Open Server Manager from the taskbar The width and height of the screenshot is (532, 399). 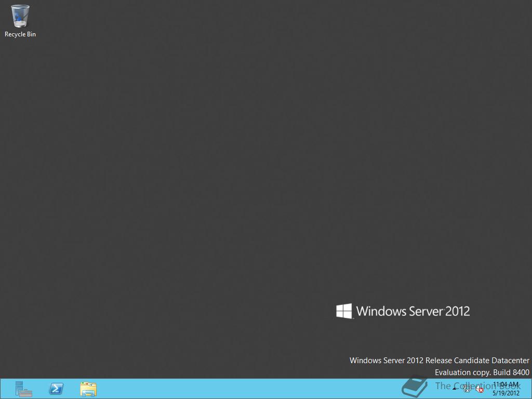(23, 389)
